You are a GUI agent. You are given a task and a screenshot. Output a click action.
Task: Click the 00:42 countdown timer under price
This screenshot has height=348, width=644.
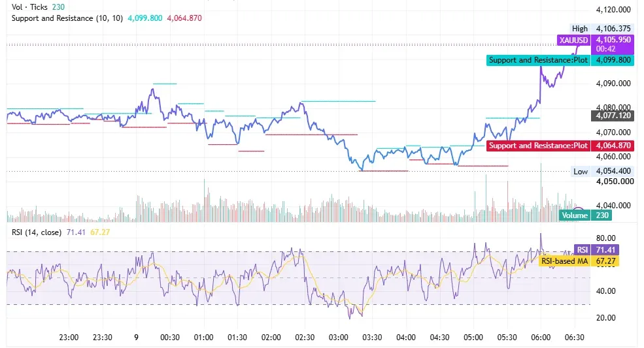coord(605,49)
